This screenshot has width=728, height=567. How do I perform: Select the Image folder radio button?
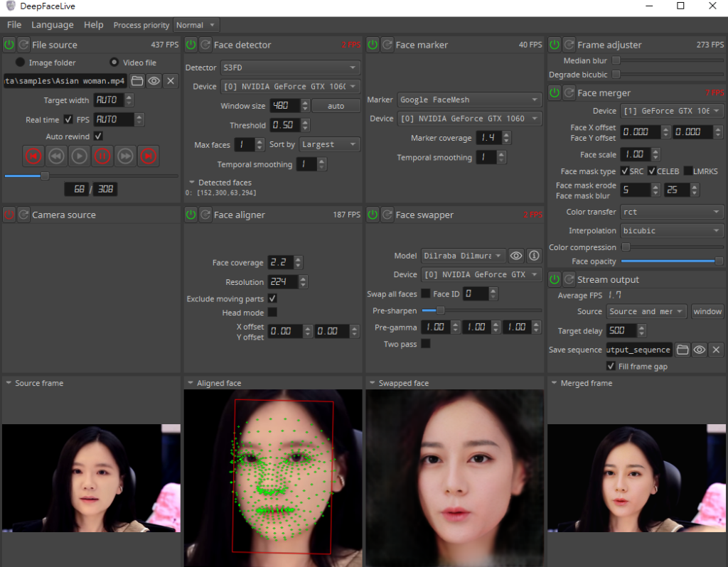pos(20,63)
